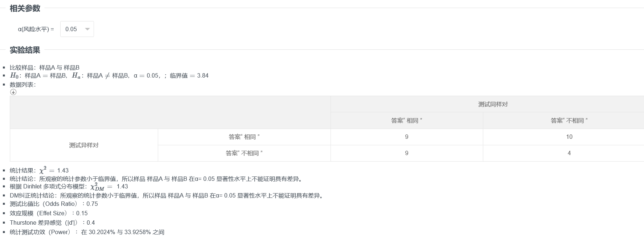Image resolution: width=644 pixels, height=237 pixels.
Task: Open the α risk level dropdown
Action: pyautogui.click(x=77, y=29)
